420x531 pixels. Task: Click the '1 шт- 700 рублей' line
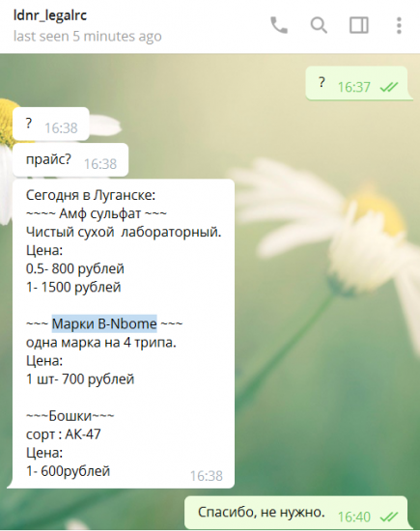click(x=80, y=379)
